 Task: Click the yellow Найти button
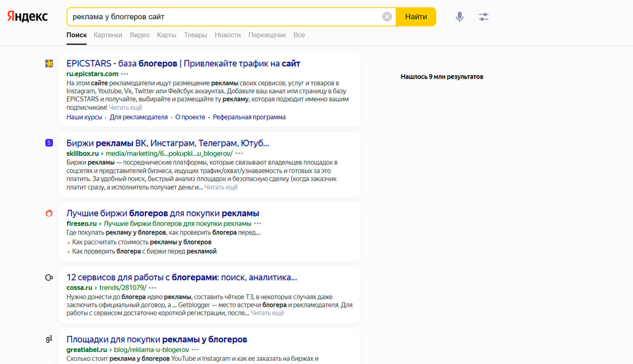click(x=416, y=17)
